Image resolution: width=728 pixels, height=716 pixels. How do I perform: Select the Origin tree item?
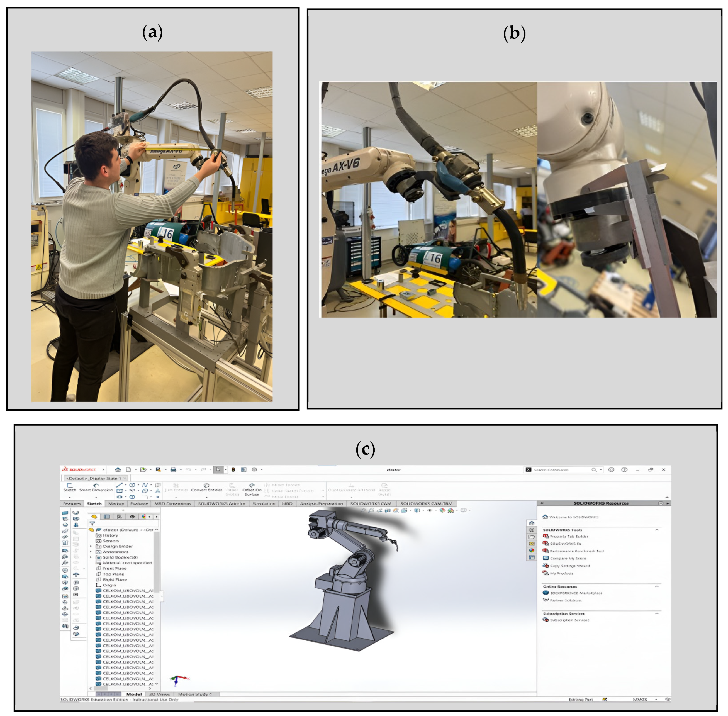(x=106, y=585)
